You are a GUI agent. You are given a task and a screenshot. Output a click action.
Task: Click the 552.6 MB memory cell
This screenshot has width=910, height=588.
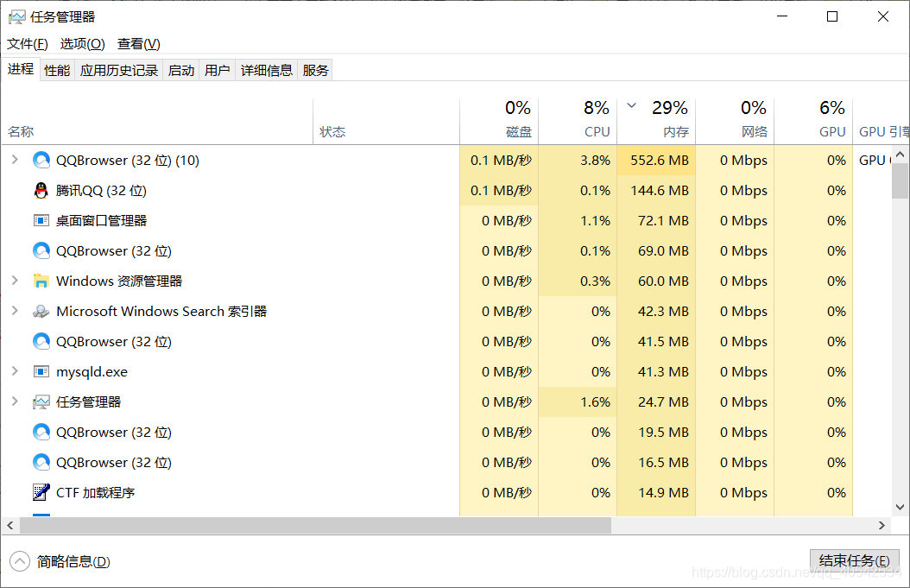pyautogui.click(x=656, y=161)
